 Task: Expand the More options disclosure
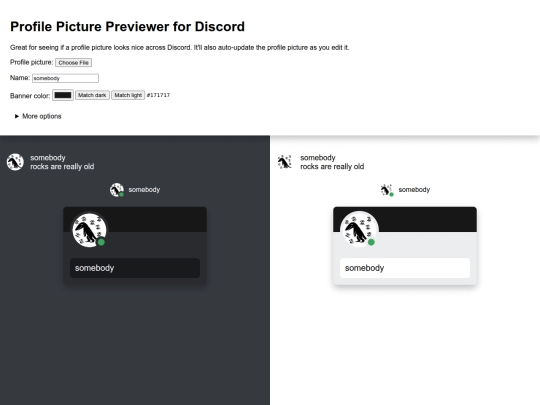pos(38,116)
